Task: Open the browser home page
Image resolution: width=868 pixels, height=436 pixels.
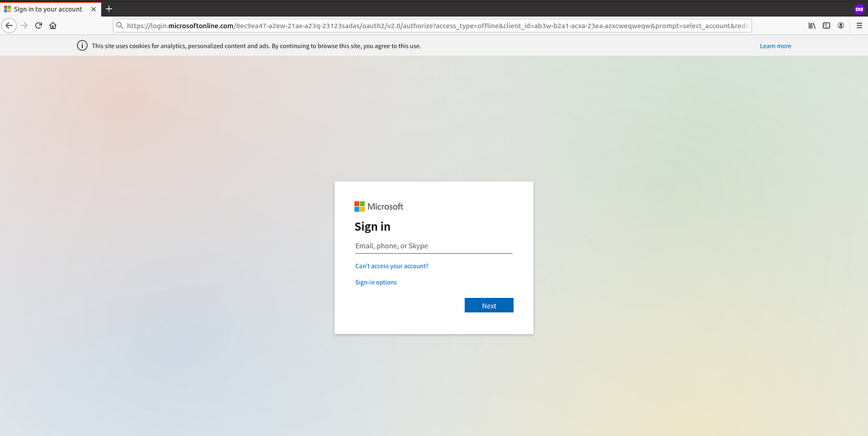Action: 52,25
